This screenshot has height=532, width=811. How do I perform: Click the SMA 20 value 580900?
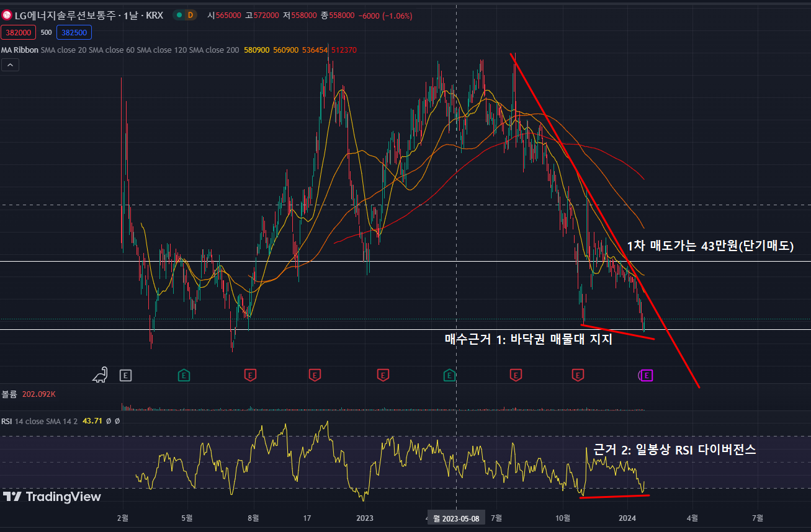(x=257, y=50)
